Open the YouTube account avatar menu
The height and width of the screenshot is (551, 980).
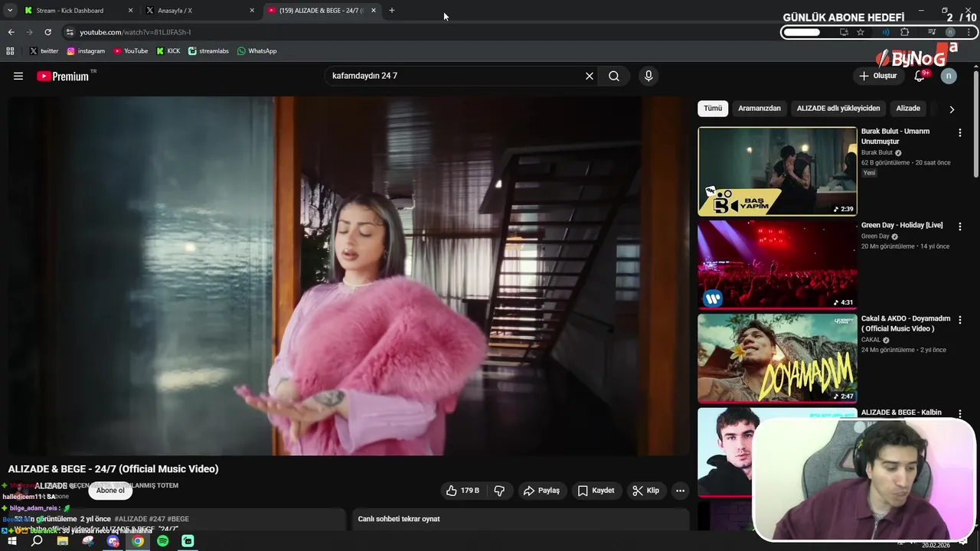click(949, 76)
